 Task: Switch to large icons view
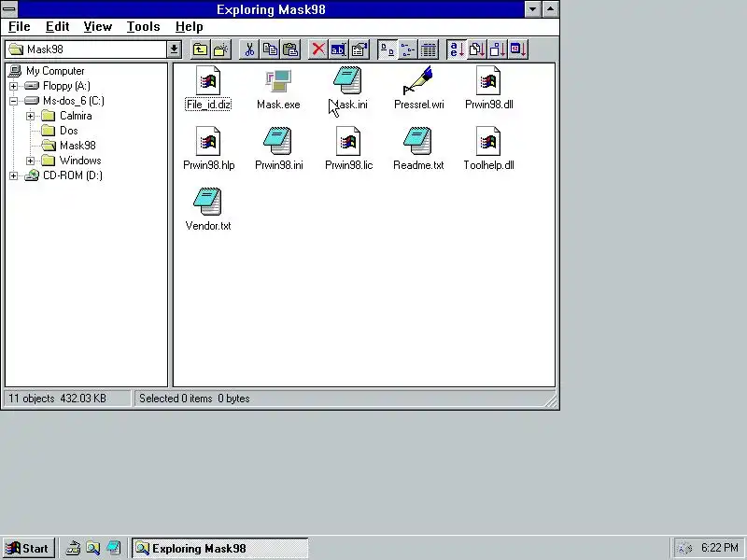point(388,49)
